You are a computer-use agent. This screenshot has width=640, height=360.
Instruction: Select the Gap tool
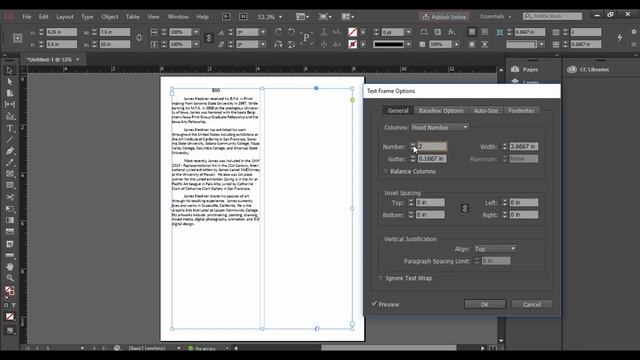click(9, 104)
